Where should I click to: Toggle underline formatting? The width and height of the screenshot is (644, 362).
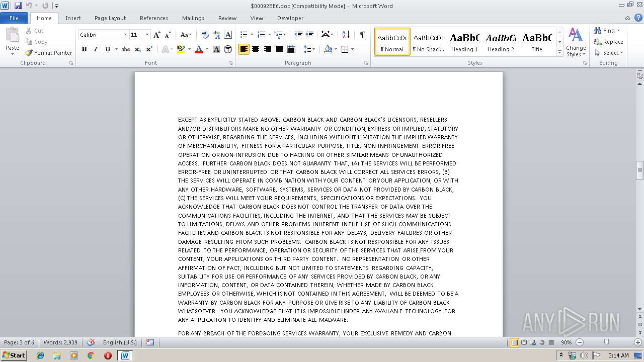pos(107,49)
